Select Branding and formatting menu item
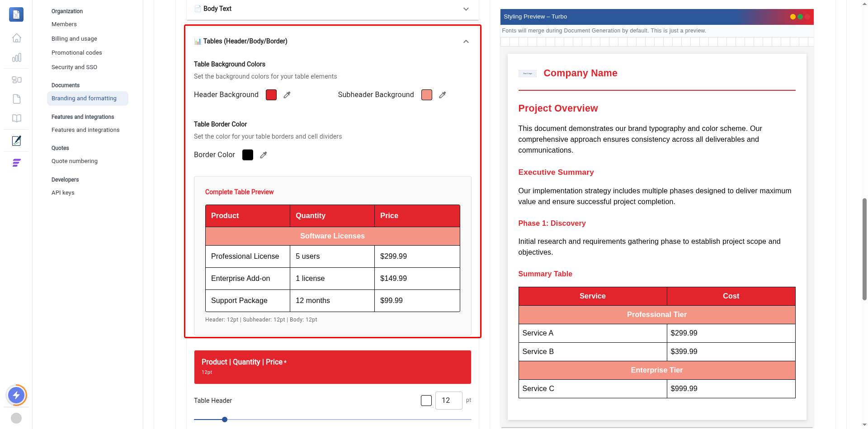This screenshot has height=429, width=868. (88, 98)
